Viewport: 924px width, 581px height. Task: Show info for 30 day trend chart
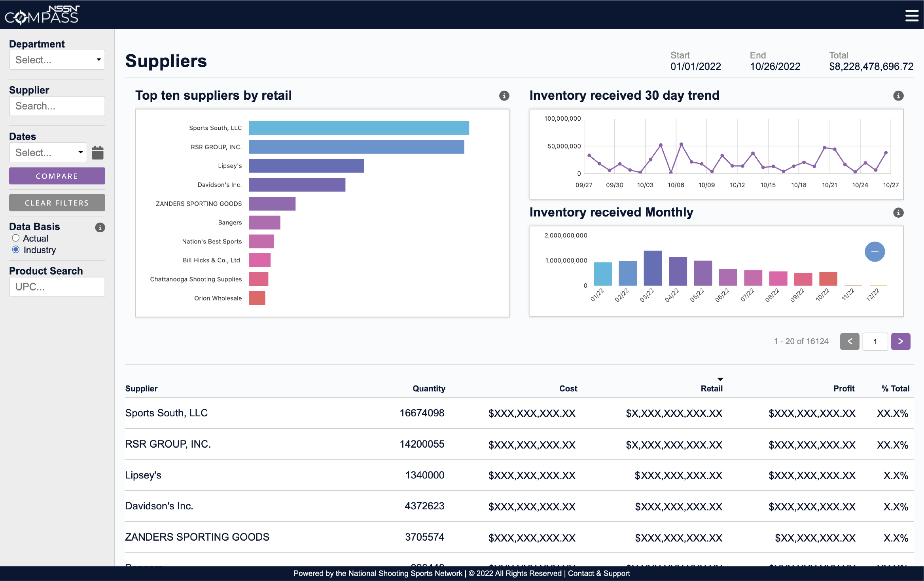[x=898, y=96]
